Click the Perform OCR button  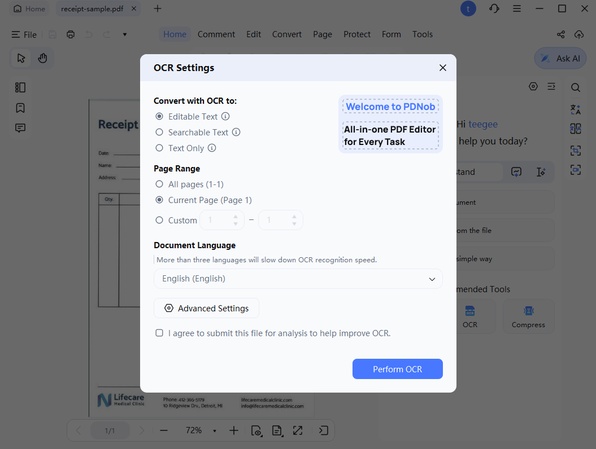click(398, 369)
